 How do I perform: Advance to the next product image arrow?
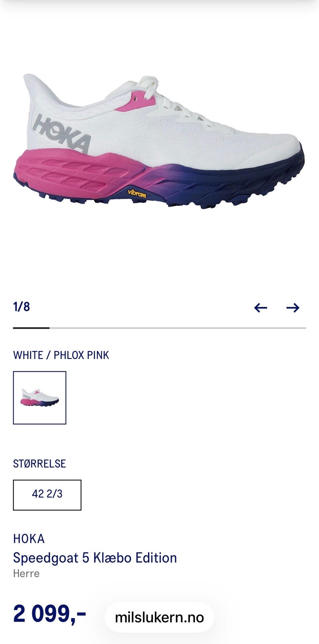tap(293, 308)
